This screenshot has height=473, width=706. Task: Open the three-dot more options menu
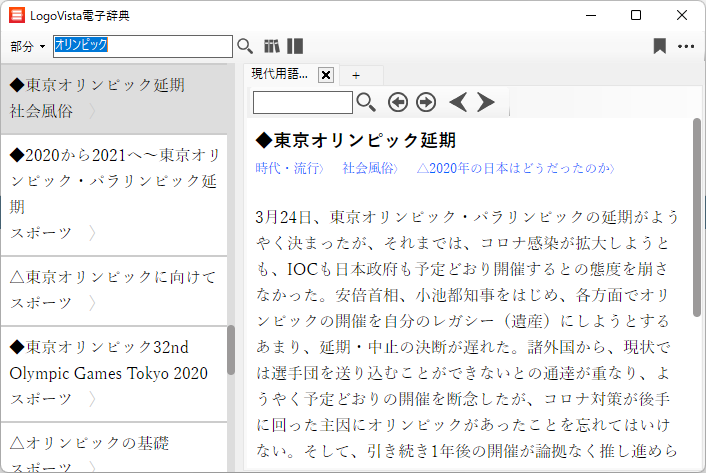pyautogui.click(x=686, y=46)
